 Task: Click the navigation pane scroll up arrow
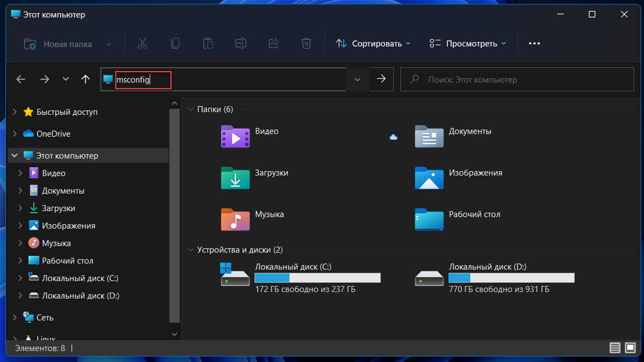(x=175, y=103)
